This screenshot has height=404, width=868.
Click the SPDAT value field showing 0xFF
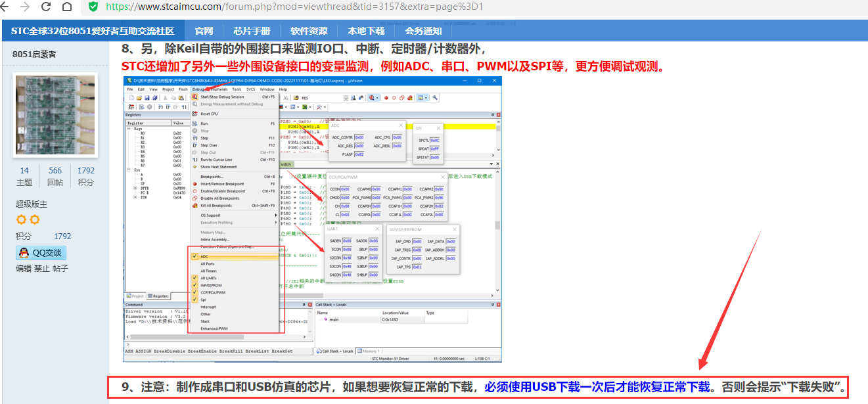tap(435, 149)
